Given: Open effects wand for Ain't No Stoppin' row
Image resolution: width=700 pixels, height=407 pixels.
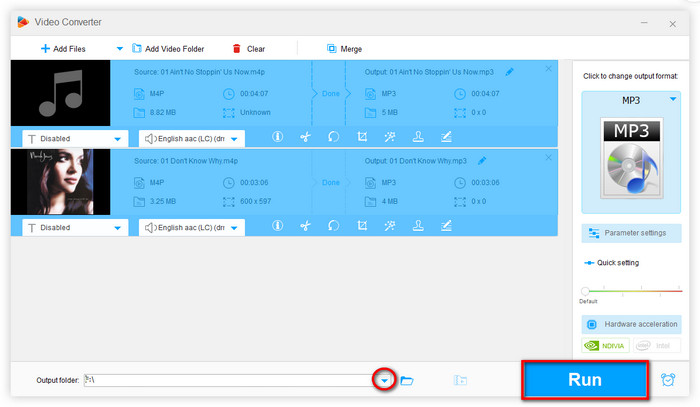Looking at the screenshot, I should coord(390,137).
